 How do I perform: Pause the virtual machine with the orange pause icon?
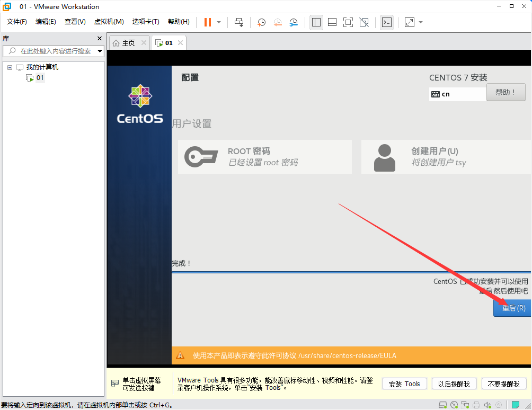tap(208, 22)
